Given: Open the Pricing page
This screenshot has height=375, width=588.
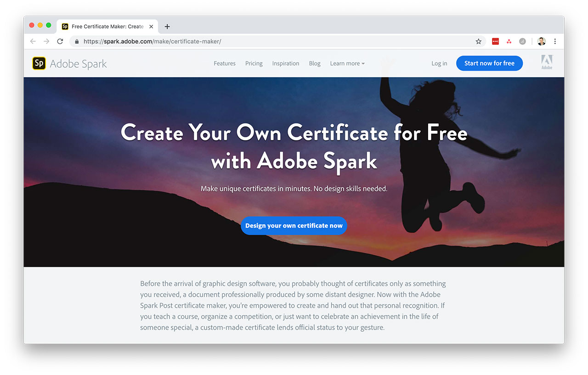Looking at the screenshot, I should [254, 63].
